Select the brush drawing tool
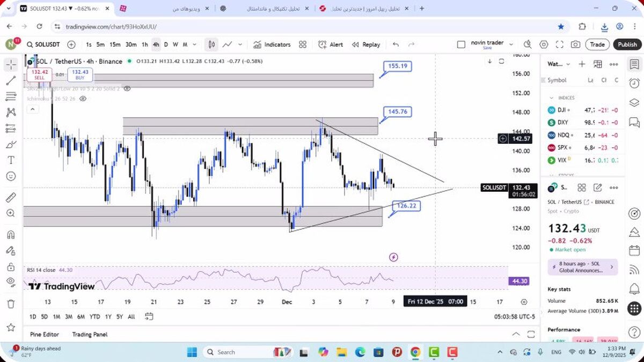The height and width of the screenshot is (362, 644). (11, 144)
